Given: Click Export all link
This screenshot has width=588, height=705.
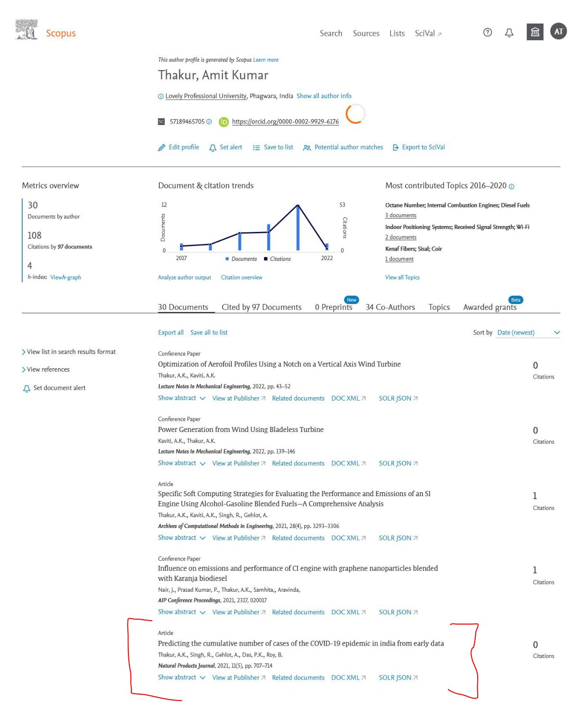Looking at the screenshot, I should (171, 332).
